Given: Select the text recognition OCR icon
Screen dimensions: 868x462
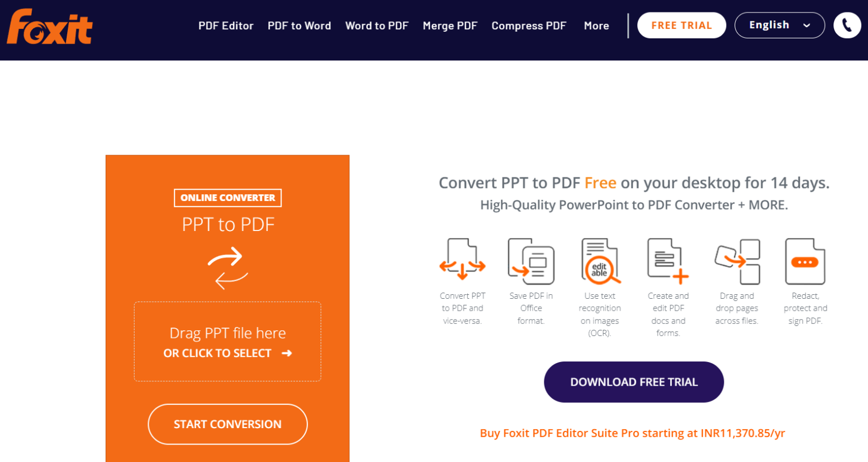Looking at the screenshot, I should click(x=600, y=260).
